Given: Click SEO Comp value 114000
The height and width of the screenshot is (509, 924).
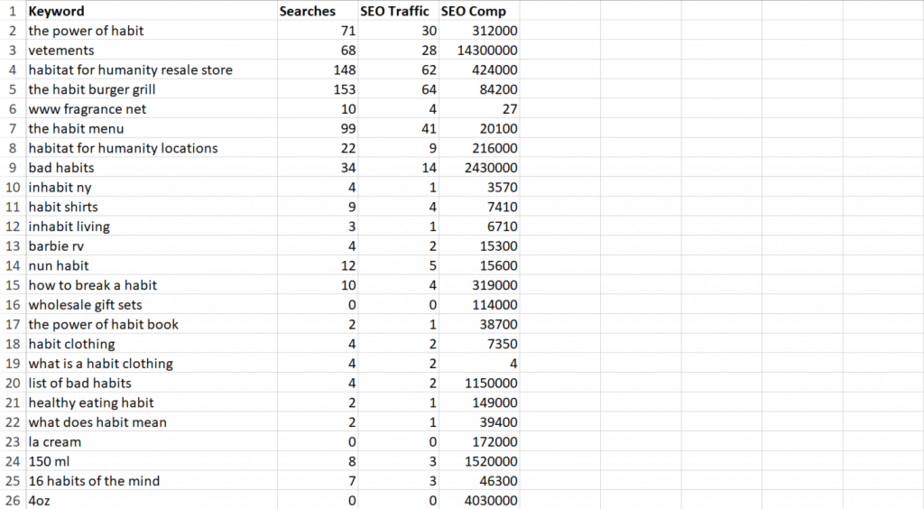Looking at the screenshot, I should click(x=479, y=305).
